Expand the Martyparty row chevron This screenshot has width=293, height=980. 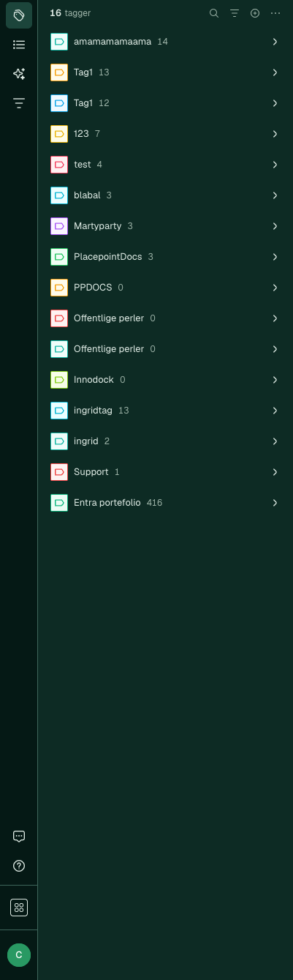coord(275,226)
